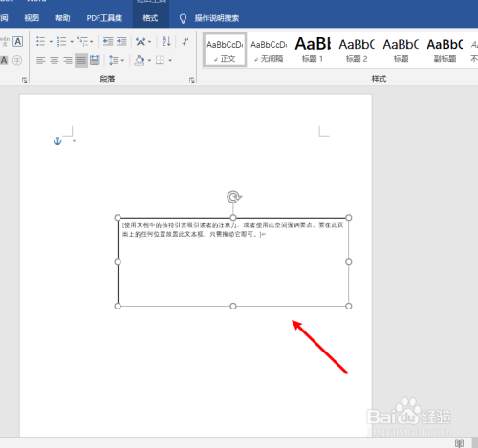Open the multilevel list dropdown arrow
This screenshot has width=478, height=448.
pyautogui.click(x=92, y=42)
